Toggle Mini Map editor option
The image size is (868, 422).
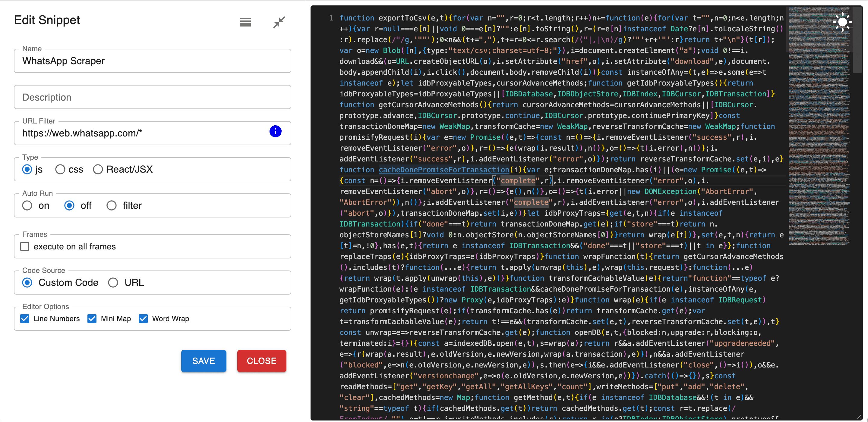tap(92, 318)
